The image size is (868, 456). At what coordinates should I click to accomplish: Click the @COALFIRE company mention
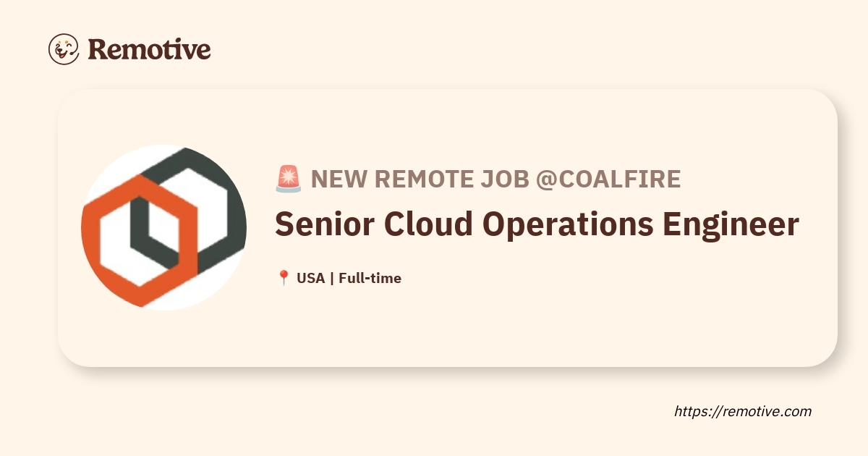point(608,179)
